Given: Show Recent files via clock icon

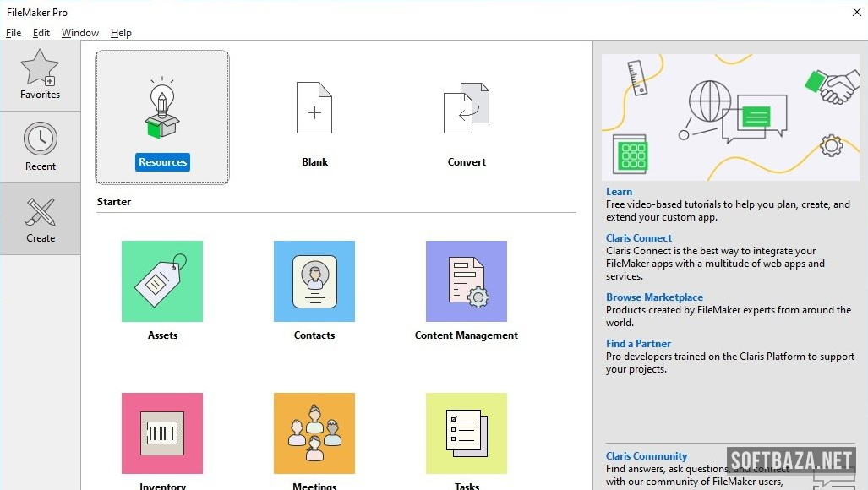Looking at the screenshot, I should [x=40, y=139].
